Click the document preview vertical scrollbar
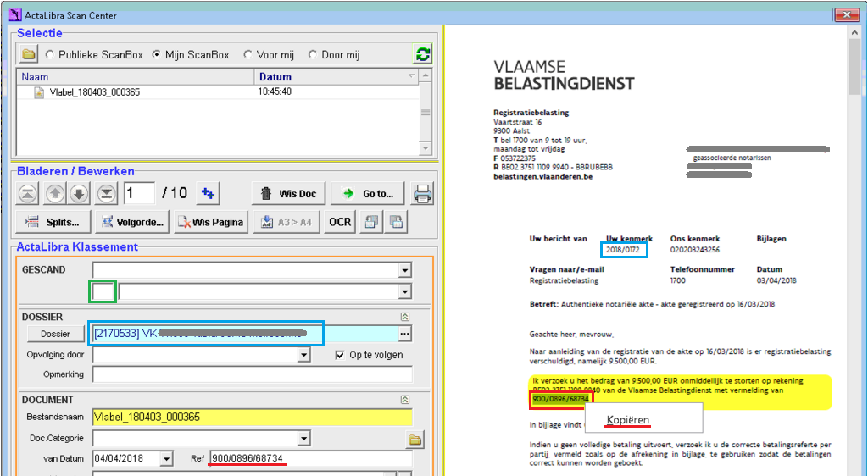The width and height of the screenshot is (868, 476). click(x=856, y=250)
